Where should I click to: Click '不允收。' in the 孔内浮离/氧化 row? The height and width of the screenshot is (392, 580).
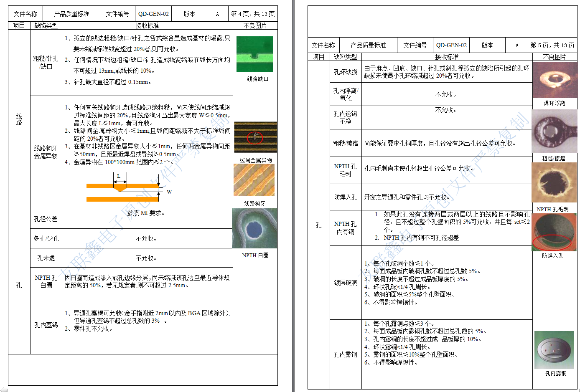[x=446, y=94]
